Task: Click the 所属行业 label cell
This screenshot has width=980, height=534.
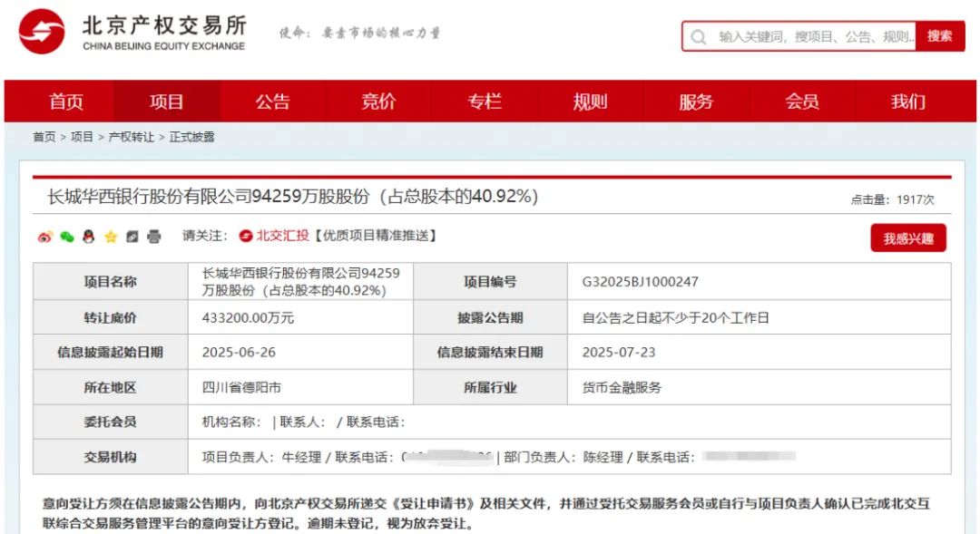Action: pos(491,387)
